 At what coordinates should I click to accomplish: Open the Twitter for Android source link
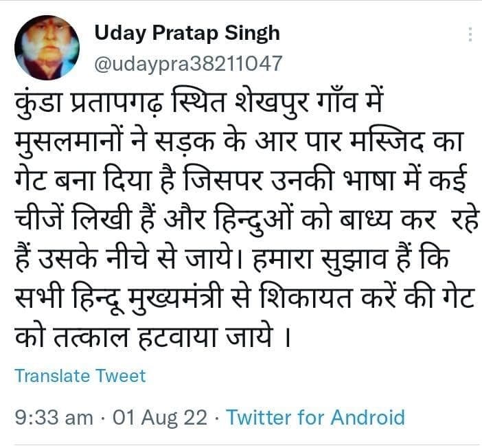pyautogui.click(x=315, y=417)
